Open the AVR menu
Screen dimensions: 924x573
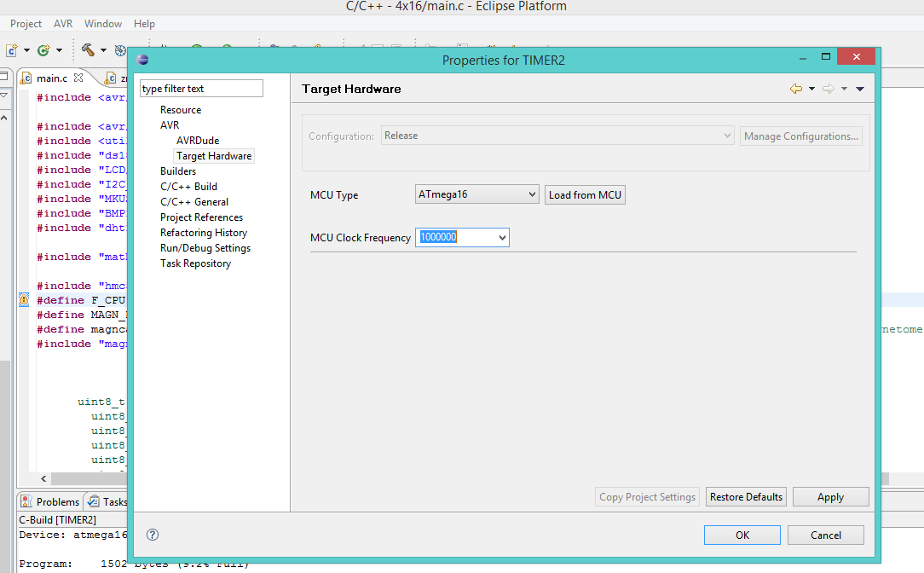point(63,24)
